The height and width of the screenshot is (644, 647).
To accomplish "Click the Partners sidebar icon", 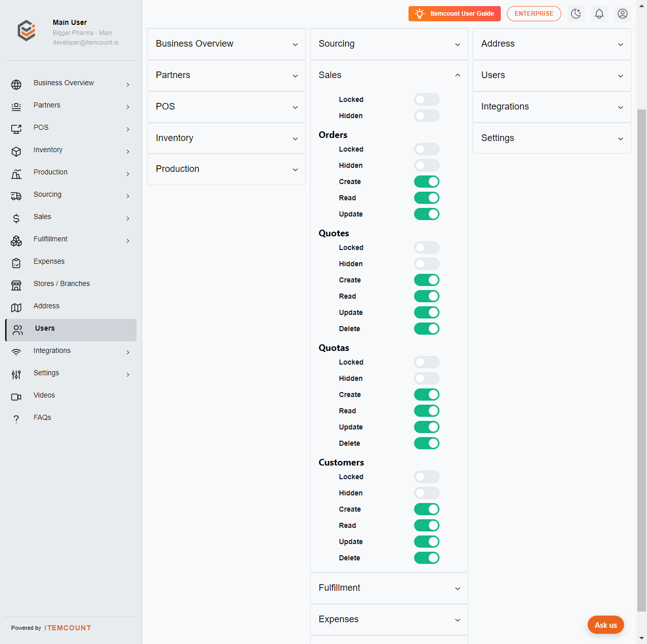I will [16, 107].
